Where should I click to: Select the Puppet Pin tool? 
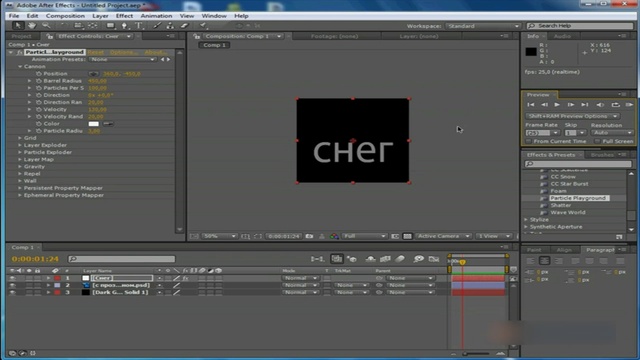coord(203,26)
